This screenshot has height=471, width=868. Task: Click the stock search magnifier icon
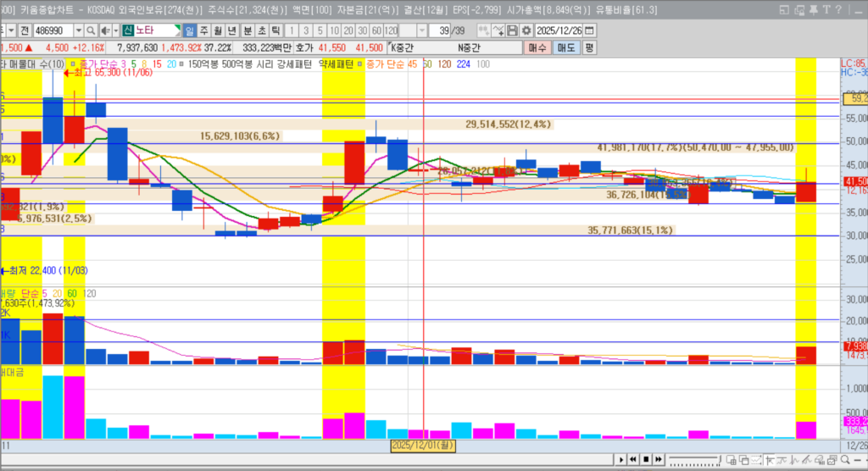[92, 30]
